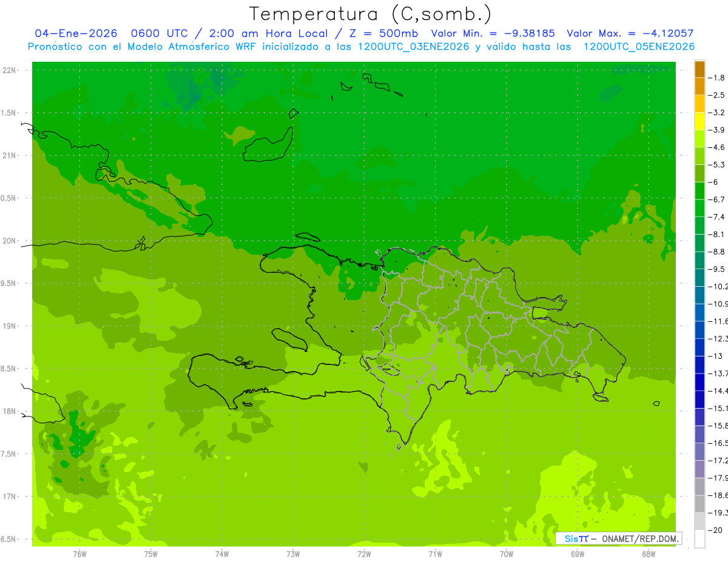Click the '-7.4' colorbar value
The width and height of the screenshot is (728, 562).
(716, 217)
